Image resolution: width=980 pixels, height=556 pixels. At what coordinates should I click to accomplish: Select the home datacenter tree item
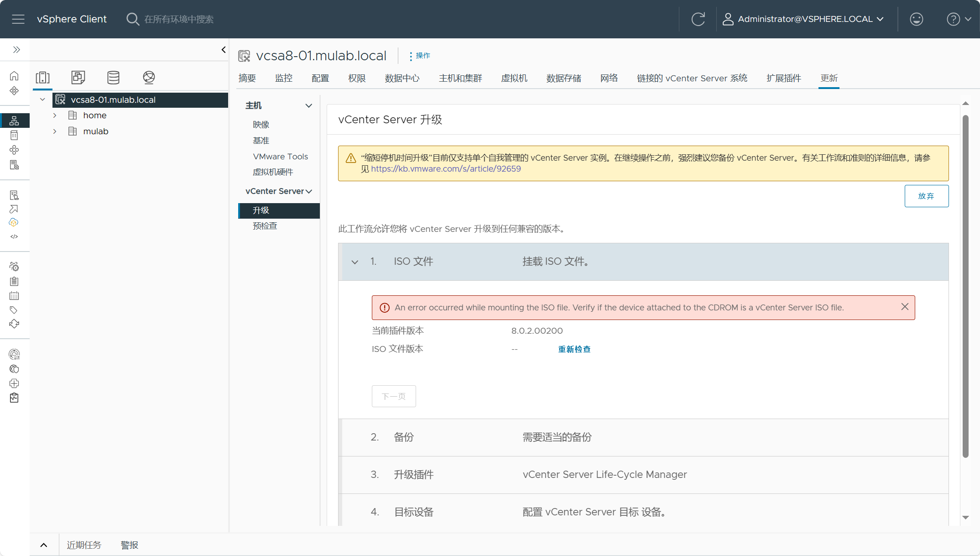(x=94, y=115)
